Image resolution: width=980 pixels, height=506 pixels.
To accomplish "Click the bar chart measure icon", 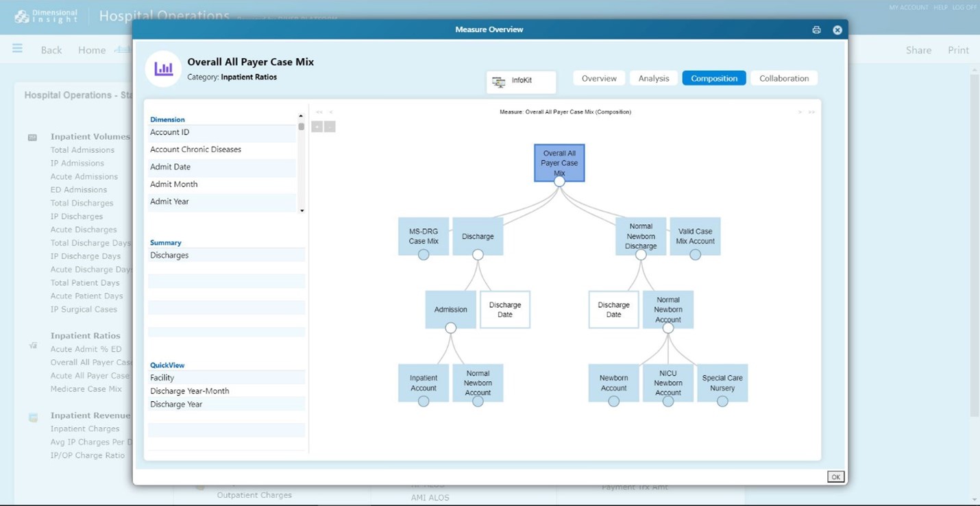I will 163,69.
